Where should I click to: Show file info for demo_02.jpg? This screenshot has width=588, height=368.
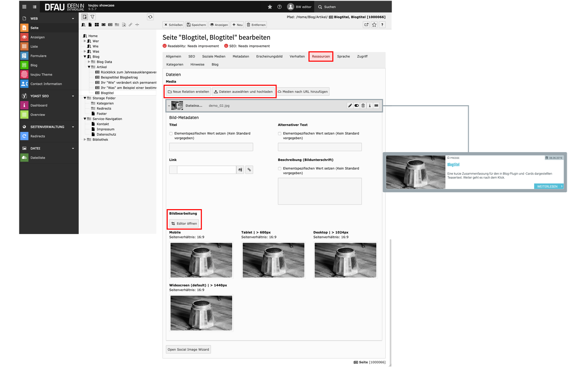tap(370, 105)
